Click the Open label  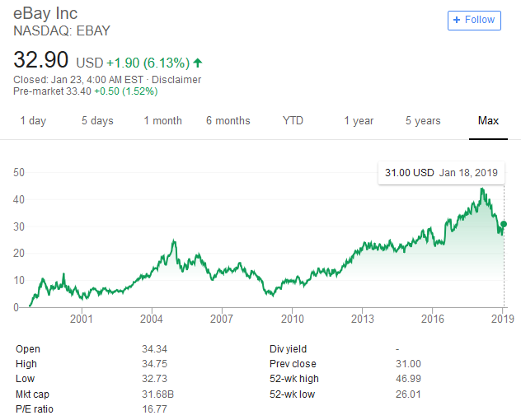click(x=28, y=349)
